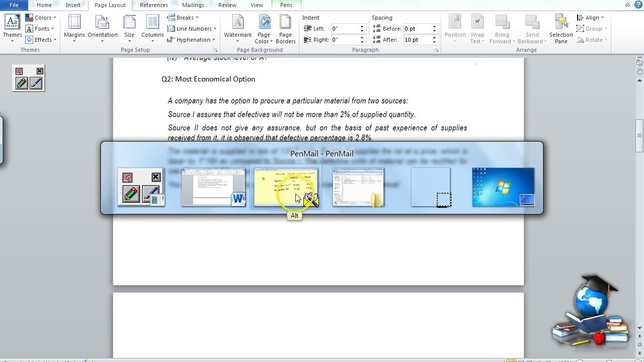Open the Paragraph dialog launcher

click(x=436, y=50)
